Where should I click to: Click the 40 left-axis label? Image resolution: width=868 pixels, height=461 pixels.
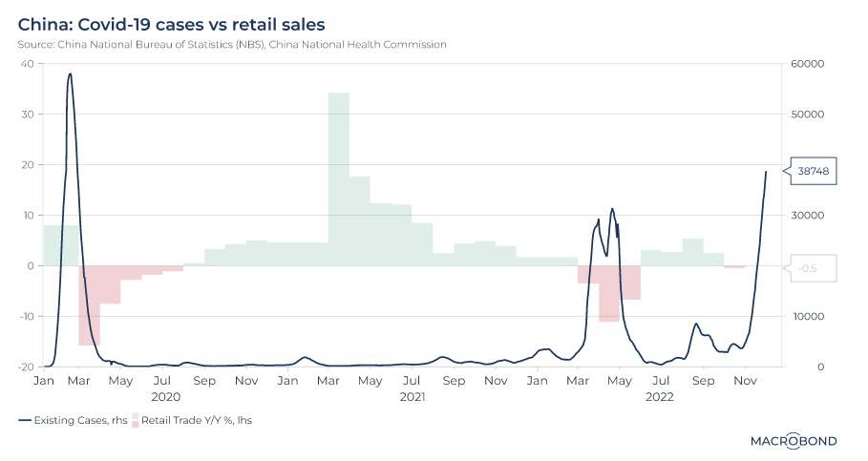(27, 64)
